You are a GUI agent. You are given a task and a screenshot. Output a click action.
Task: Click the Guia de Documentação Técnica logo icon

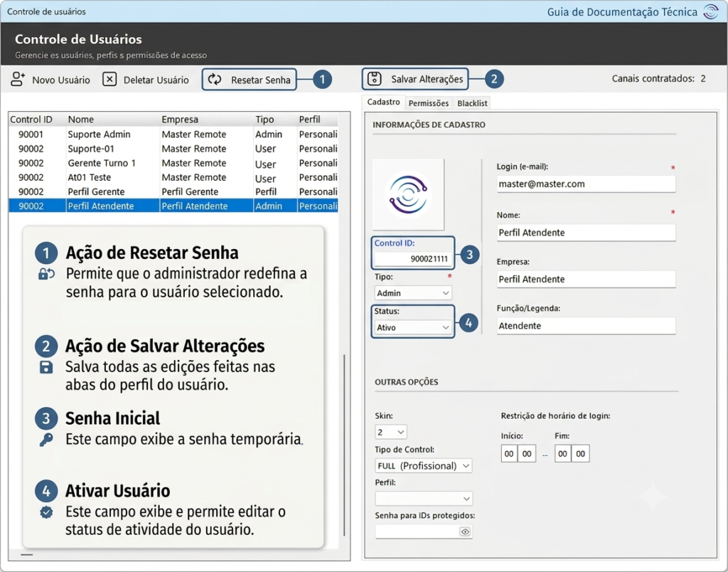point(711,11)
